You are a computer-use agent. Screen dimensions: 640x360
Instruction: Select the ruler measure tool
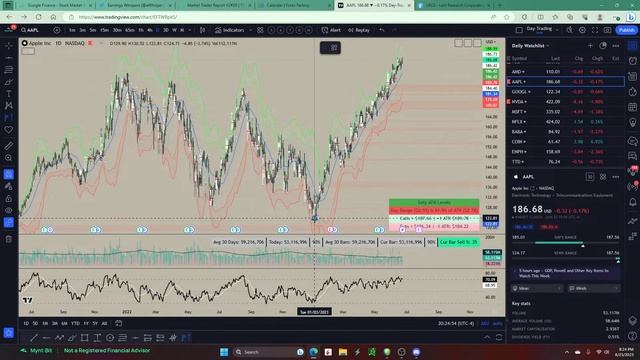pyautogui.click(x=9, y=146)
